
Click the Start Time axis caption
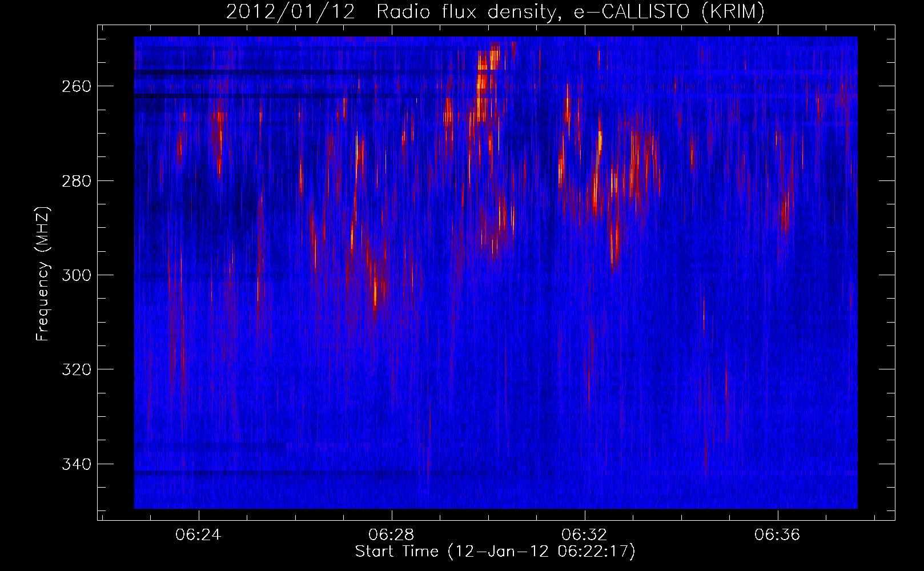[x=495, y=552]
